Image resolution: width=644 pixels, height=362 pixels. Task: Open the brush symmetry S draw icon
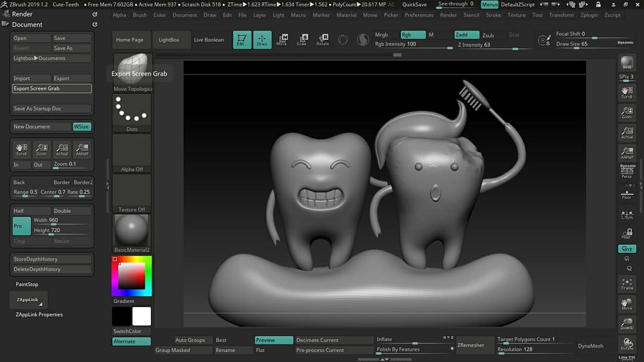pyautogui.click(x=544, y=41)
